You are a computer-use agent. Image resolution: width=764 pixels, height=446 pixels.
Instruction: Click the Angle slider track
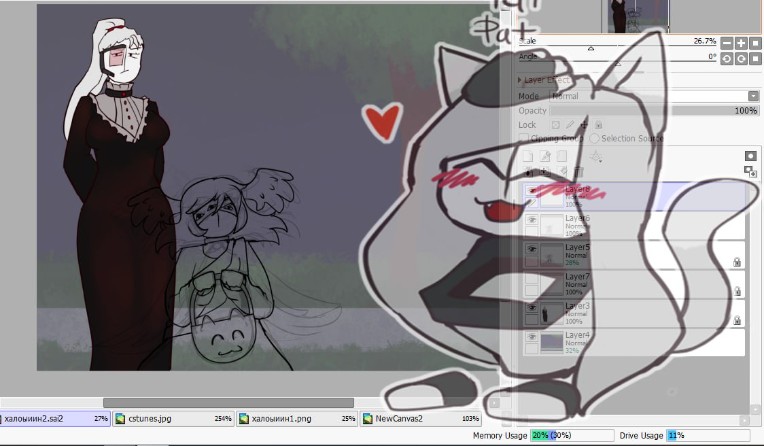[618, 62]
